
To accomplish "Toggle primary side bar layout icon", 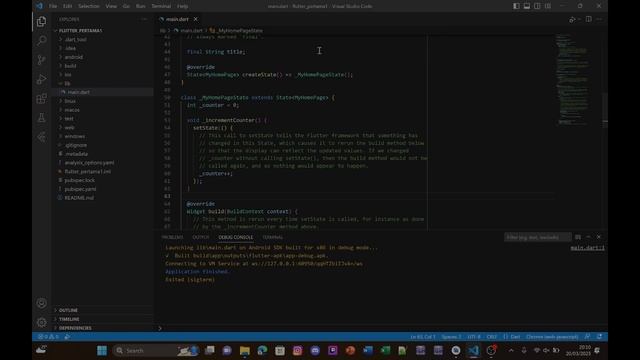I will pyautogui.click(x=516, y=6).
